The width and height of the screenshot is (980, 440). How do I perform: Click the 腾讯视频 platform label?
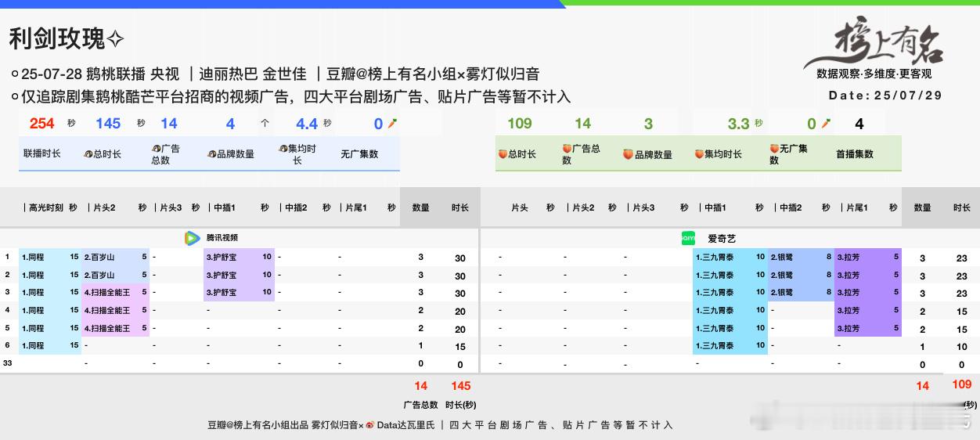pos(222,238)
